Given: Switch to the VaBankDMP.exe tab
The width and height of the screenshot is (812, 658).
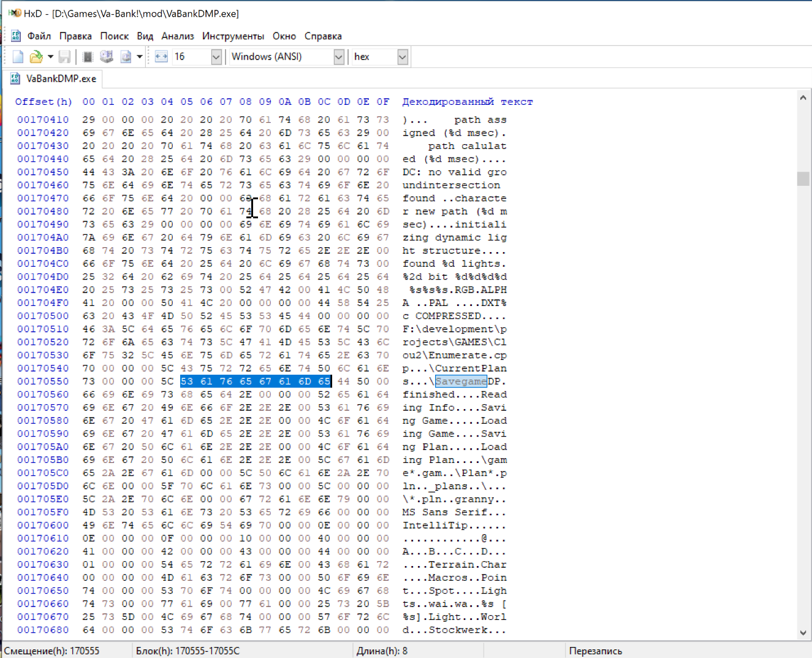Looking at the screenshot, I should [61, 78].
